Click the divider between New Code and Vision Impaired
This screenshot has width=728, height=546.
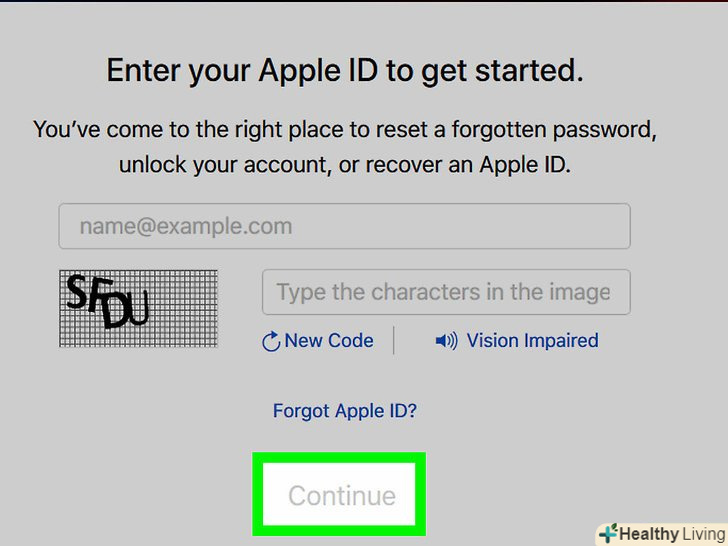pos(394,341)
